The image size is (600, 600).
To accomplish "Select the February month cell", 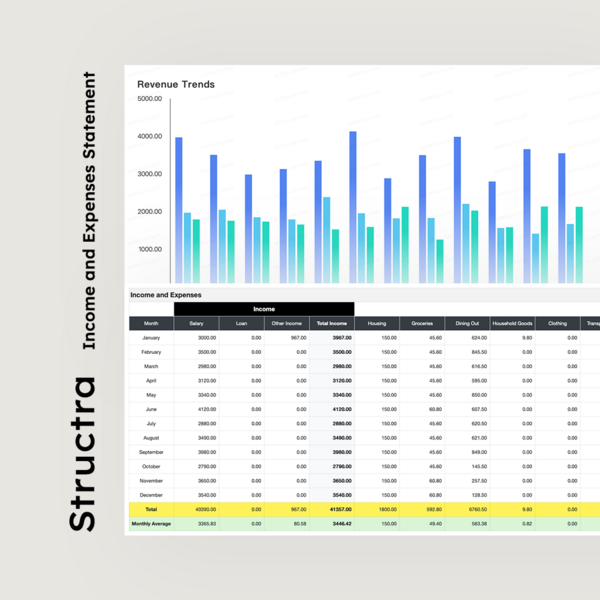I will click(x=151, y=352).
